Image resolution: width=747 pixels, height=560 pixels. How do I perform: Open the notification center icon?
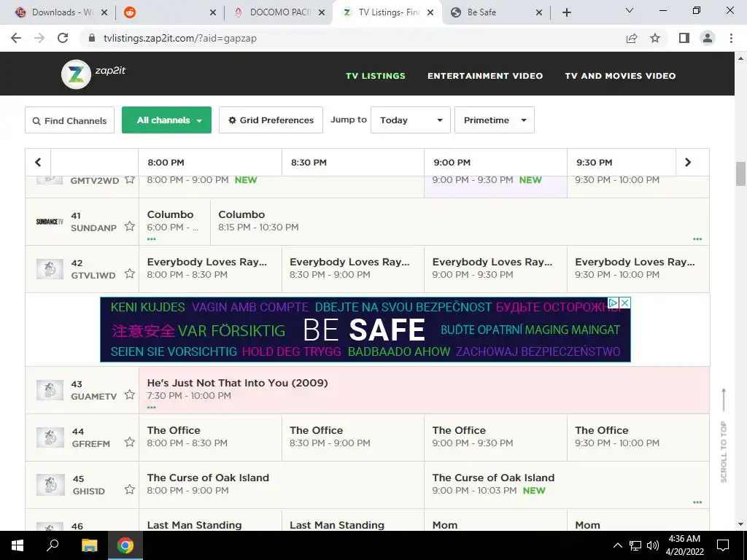[x=723, y=545]
